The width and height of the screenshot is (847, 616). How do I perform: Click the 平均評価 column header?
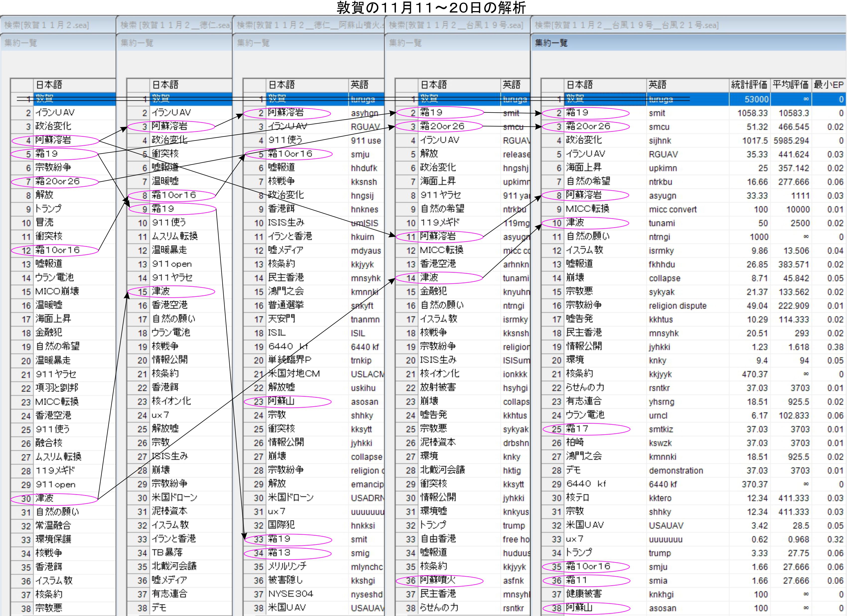pos(790,85)
